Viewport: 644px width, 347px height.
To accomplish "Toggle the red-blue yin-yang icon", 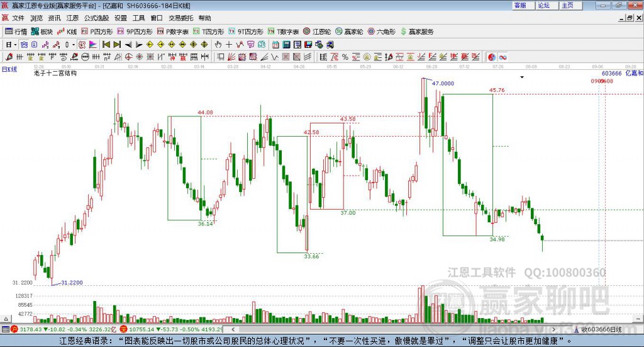I will (492, 57).
